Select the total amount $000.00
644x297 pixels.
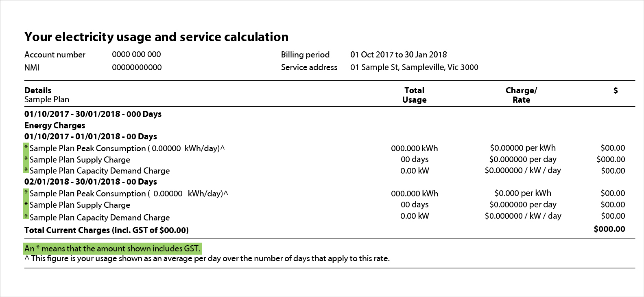tap(609, 229)
